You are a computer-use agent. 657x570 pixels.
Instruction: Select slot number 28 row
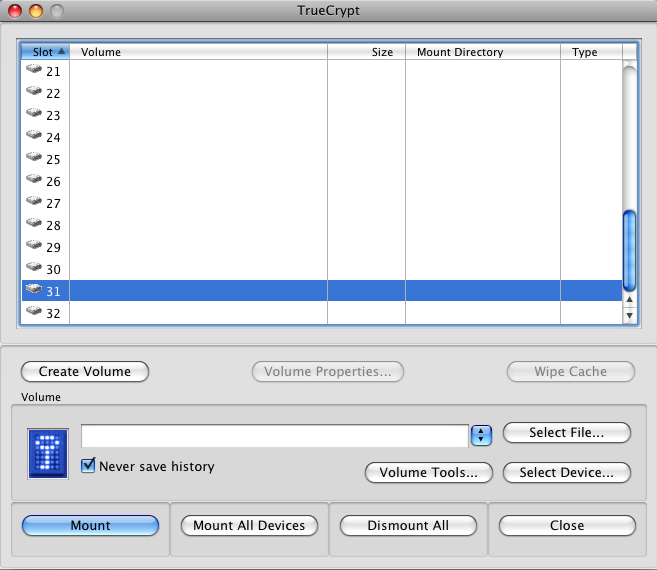tap(322, 225)
